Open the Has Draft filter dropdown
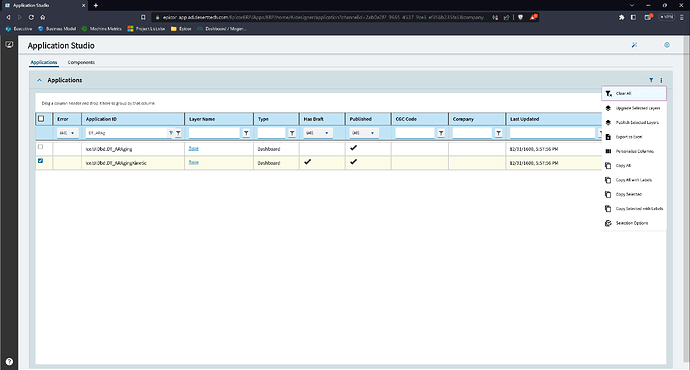The height and width of the screenshot is (370, 690). coord(317,133)
